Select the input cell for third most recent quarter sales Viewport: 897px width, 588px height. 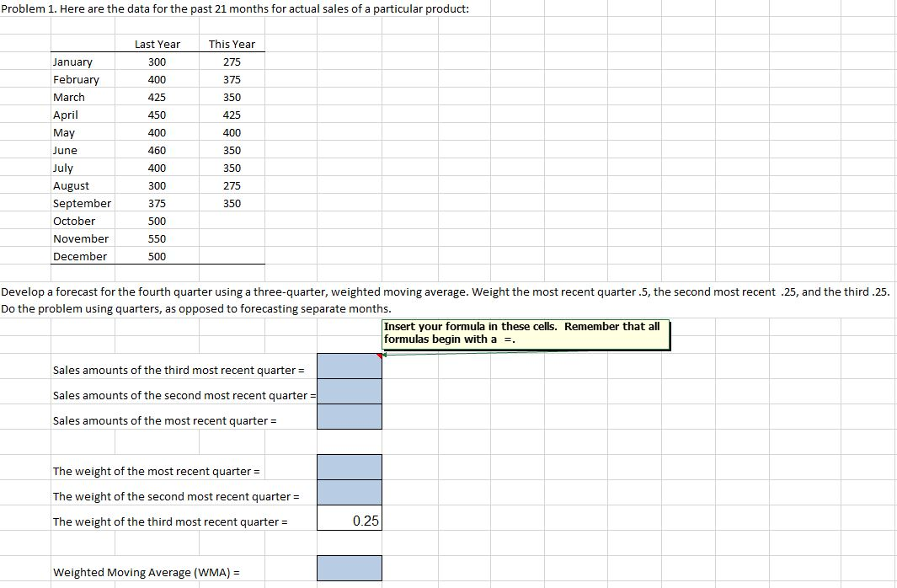click(x=349, y=369)
